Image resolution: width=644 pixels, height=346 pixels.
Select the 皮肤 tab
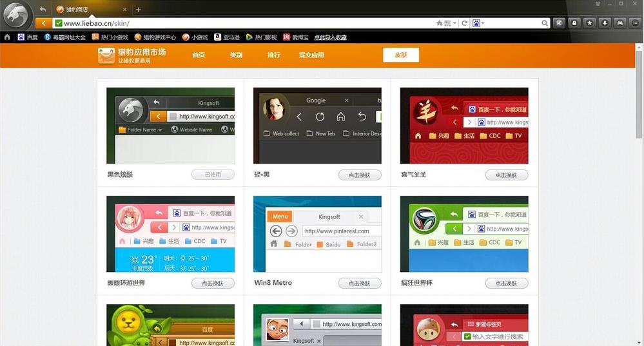[x=401, y=55]
